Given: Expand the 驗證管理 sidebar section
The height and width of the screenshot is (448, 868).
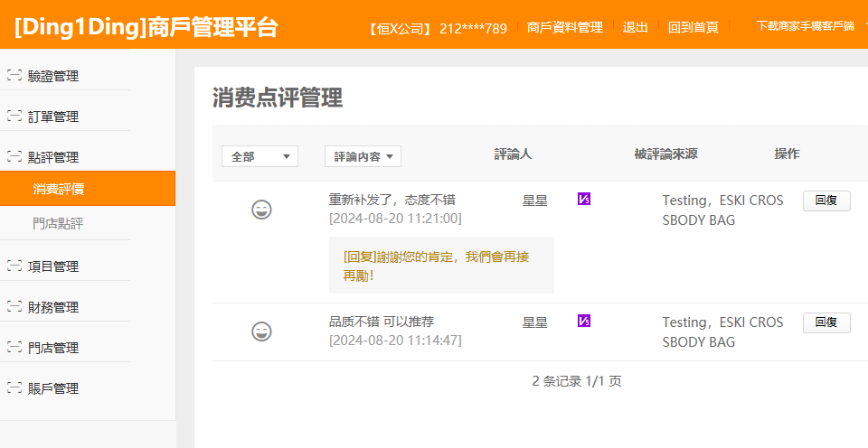Looking at the screenshot, I should 53,76.
